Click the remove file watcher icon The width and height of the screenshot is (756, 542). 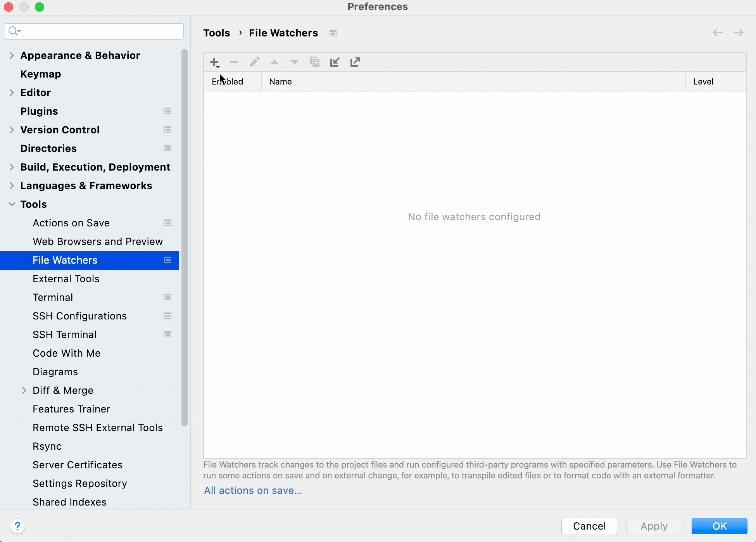[x=234, y=62]
